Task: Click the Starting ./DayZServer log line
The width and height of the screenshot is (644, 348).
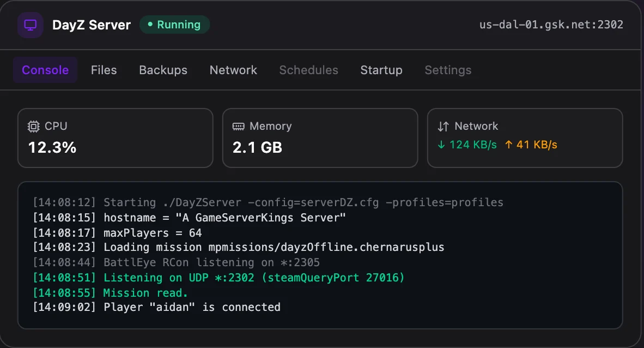Action: pos(268,202)
